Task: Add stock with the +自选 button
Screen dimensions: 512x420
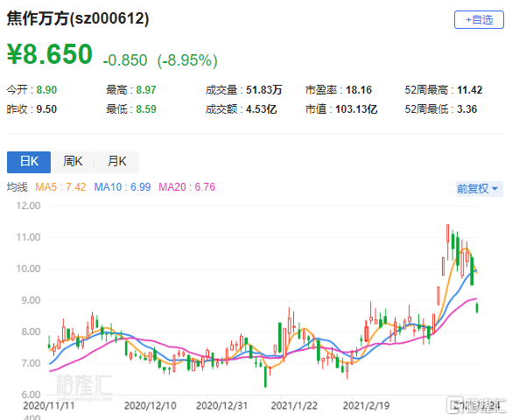Action: [479, 20]
